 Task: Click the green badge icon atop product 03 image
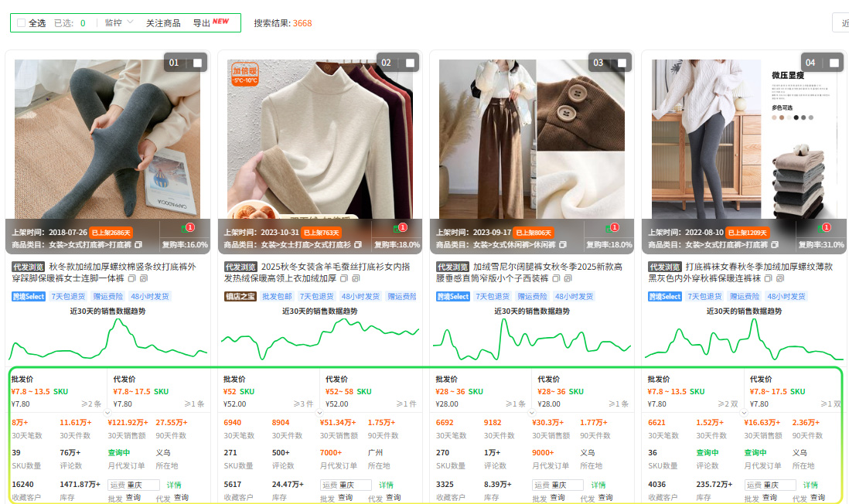click(x=608, y=229)
